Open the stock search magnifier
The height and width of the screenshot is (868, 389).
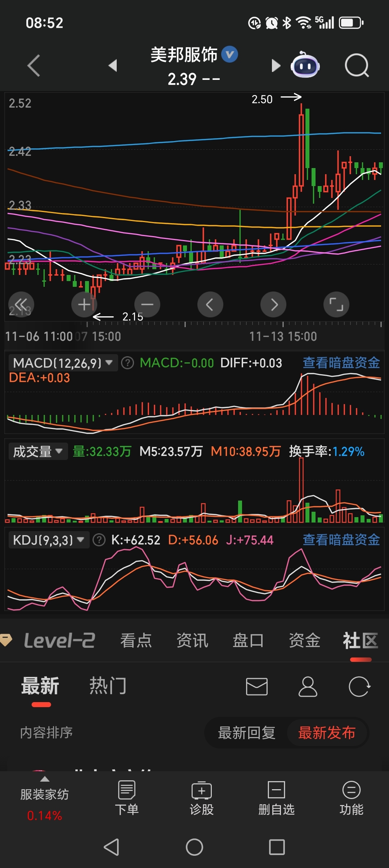[x=357, y=65]
